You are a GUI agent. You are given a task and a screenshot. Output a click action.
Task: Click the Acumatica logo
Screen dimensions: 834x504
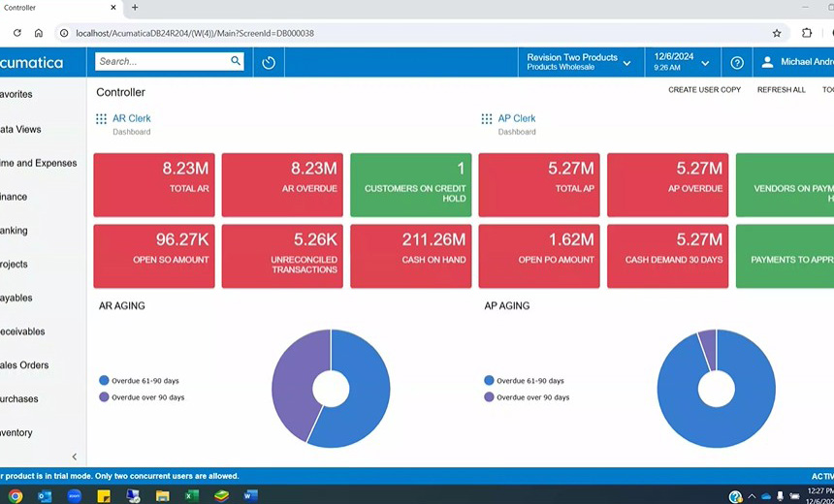31,63
